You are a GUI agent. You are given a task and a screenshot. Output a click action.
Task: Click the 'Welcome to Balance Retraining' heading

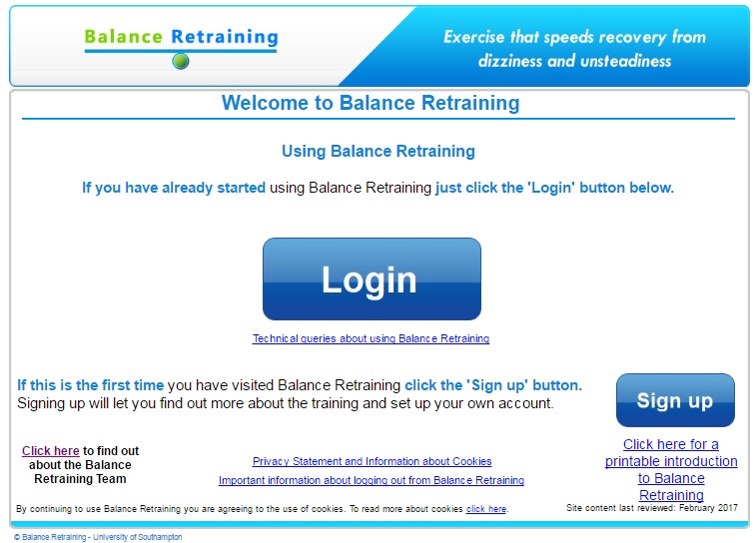[x=371, y=103]
